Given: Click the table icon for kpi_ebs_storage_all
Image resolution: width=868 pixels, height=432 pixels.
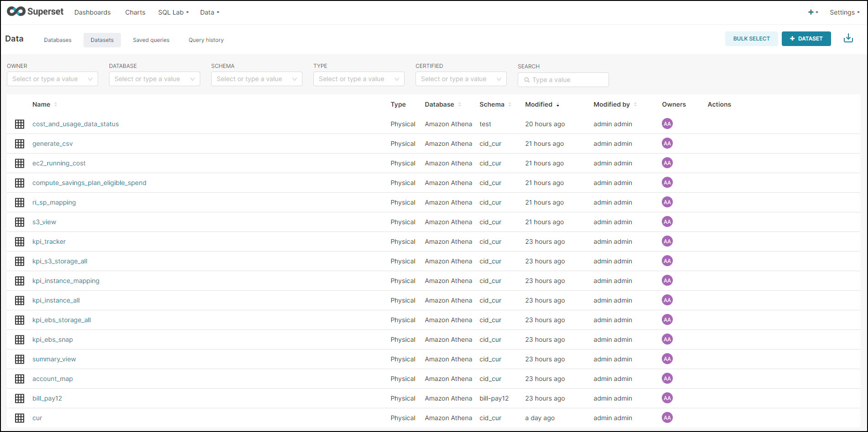Looking at the screenshot, I should (x=20, y=320).
